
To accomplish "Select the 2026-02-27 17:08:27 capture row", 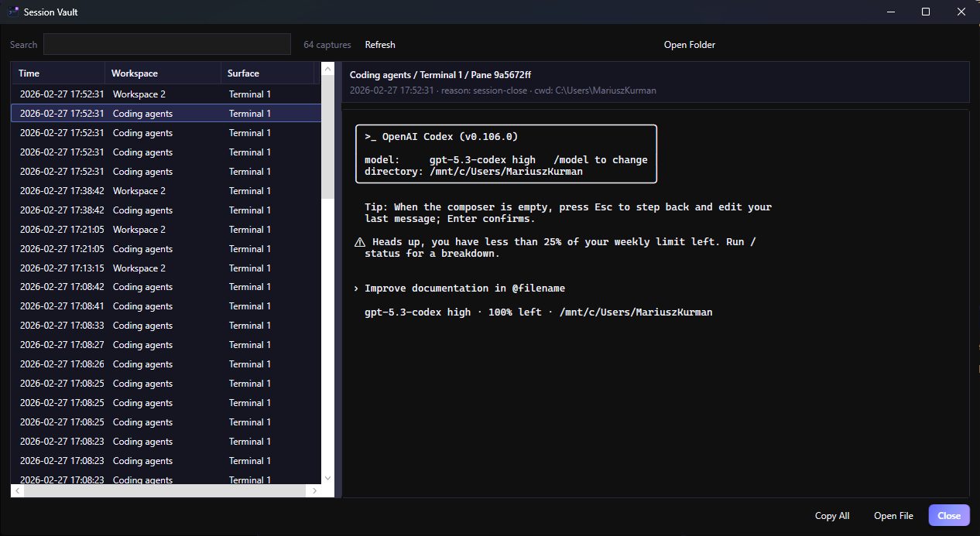I will point(166,345).
